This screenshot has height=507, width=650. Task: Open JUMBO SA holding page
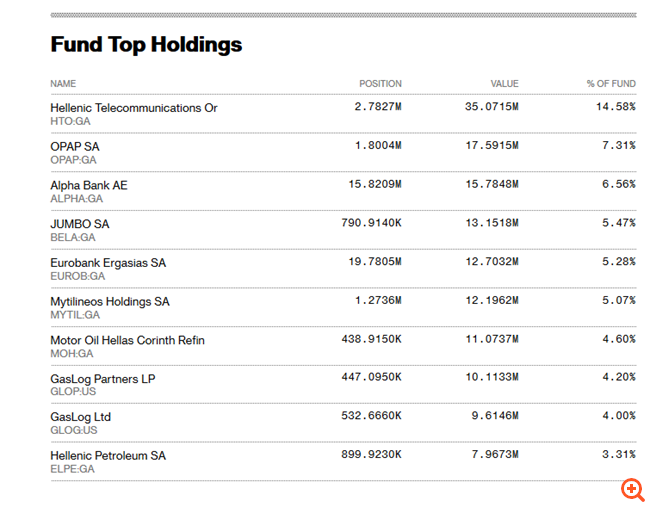tap(80, 224)
